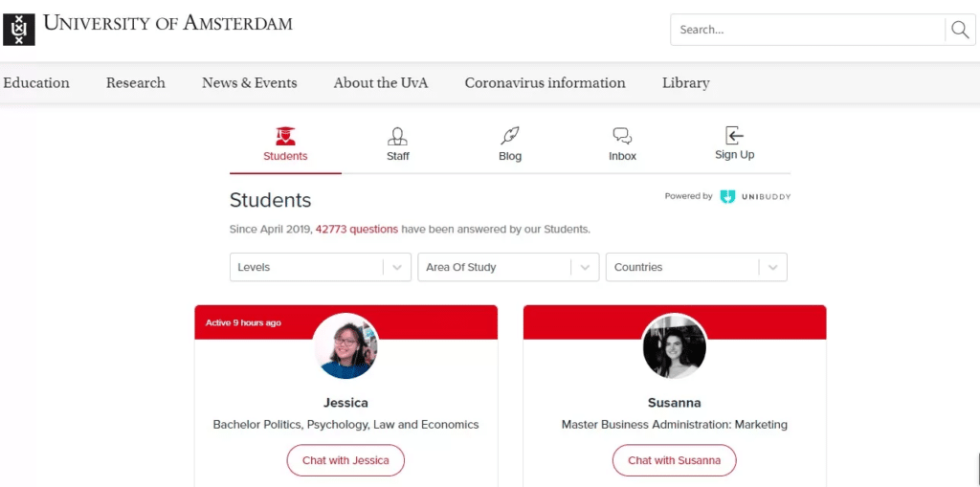Expand the Levels dropdown
This screenshot has height=487, width=980.
click(x=321, y=267)
